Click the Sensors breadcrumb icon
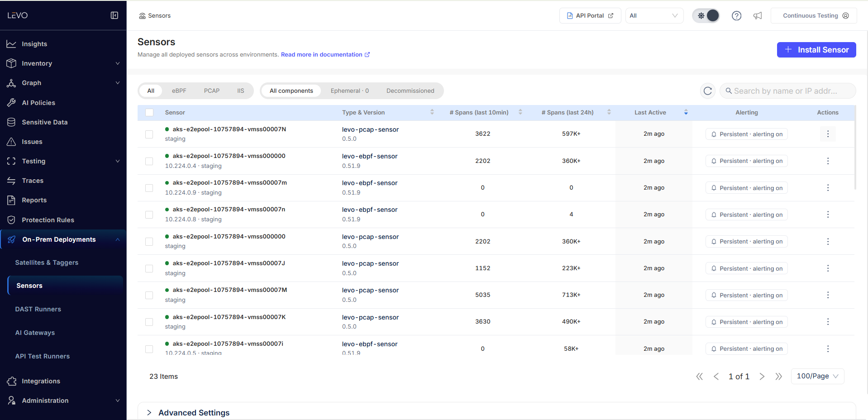The width and height of the screenshot is (868, 420). (x=142, y=16)
